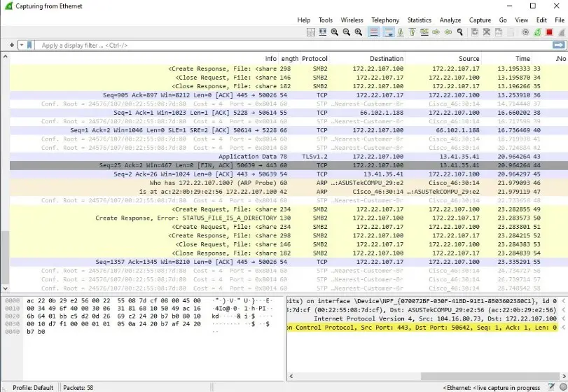Open the filter bookmark dropdown arrow
The width and height of the screenshot is (568, 392).
(x=20, y=45)
